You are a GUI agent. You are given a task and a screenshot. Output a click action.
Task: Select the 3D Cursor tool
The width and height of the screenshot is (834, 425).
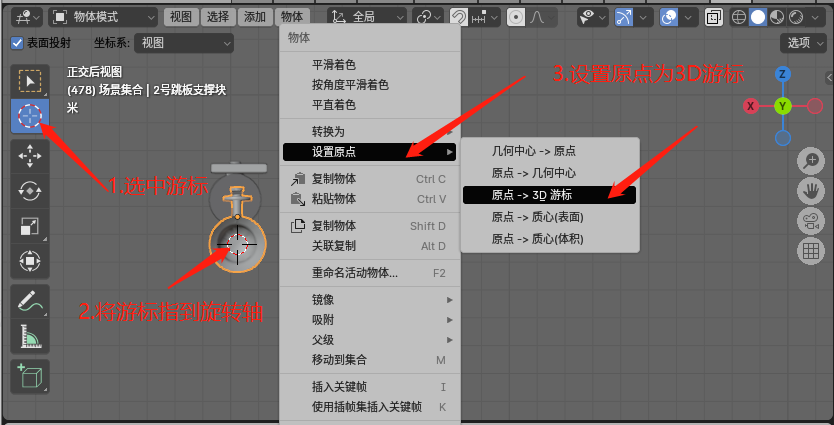tap(30, 115)
